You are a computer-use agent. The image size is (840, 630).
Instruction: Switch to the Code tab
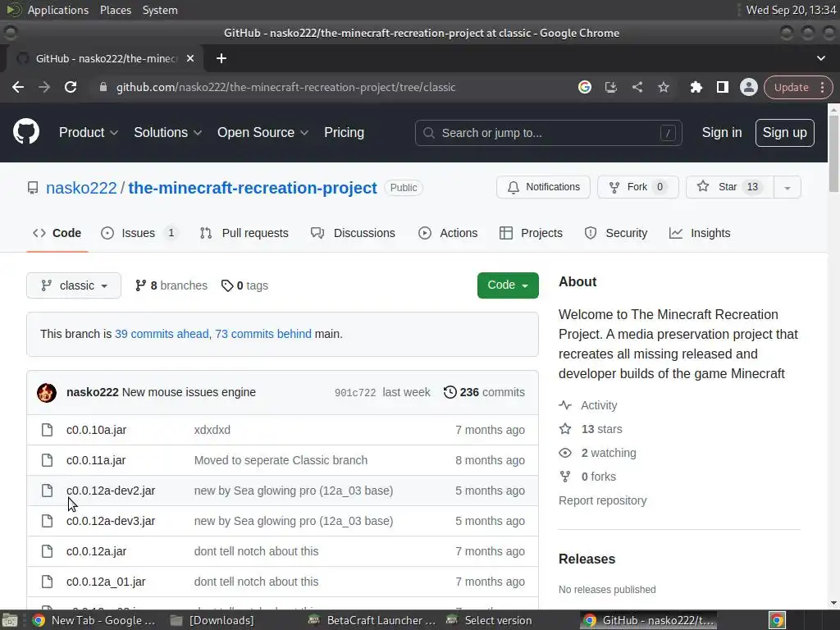click(x=57, y=233)
